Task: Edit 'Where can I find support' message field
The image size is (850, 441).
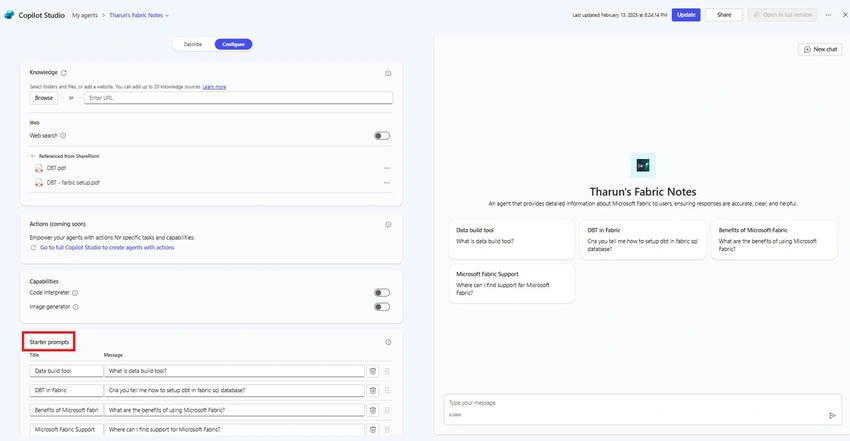Action: click(x=234, y=429)
